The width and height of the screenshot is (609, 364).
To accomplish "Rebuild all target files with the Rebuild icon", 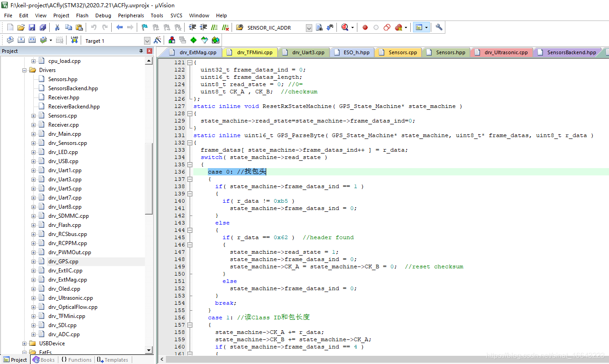I will (x=32, y=40).
